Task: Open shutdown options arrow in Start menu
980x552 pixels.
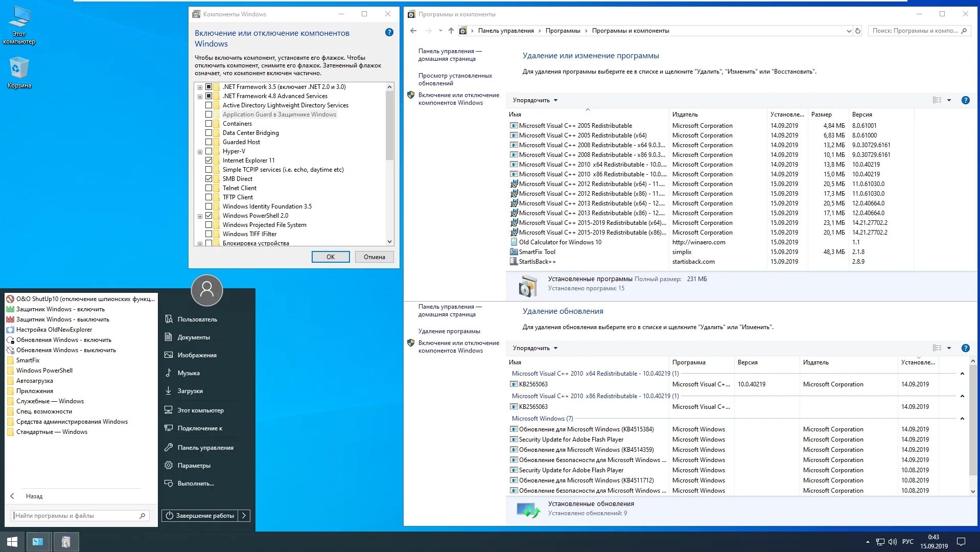Action: click(244, 516)
